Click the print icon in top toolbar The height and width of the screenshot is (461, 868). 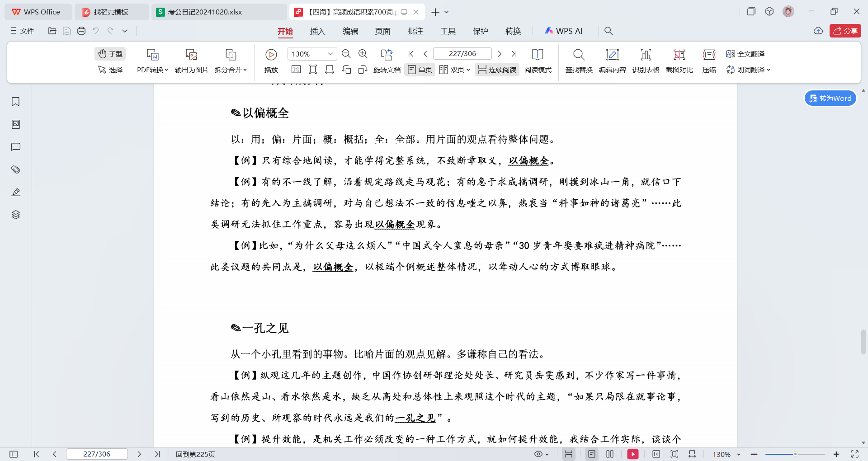81,31
